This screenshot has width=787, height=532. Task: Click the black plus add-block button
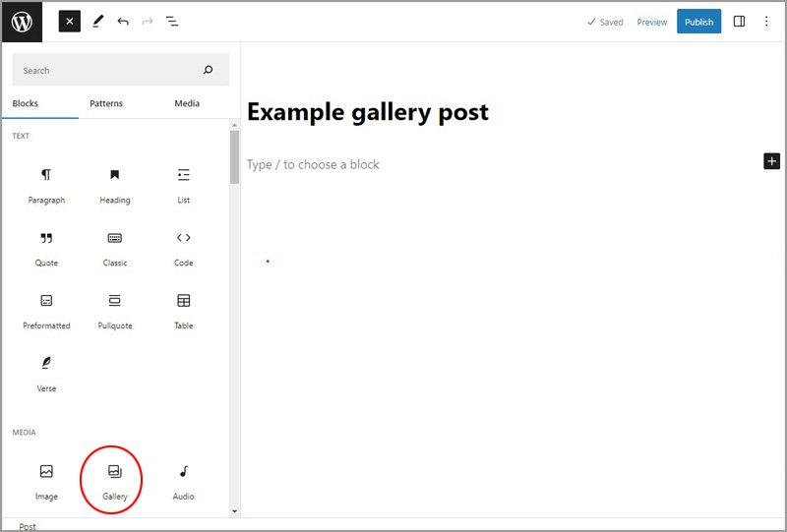(x=771, y=161)
